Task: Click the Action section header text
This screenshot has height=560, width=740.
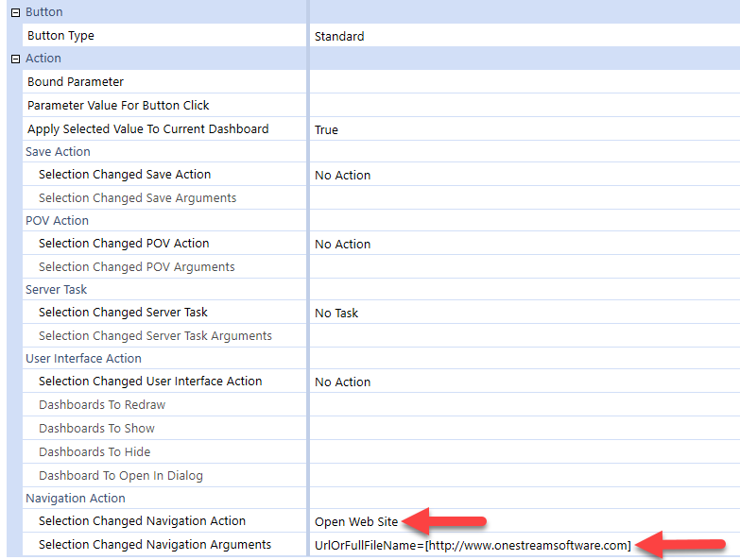Action: click(x=43, y=59)
